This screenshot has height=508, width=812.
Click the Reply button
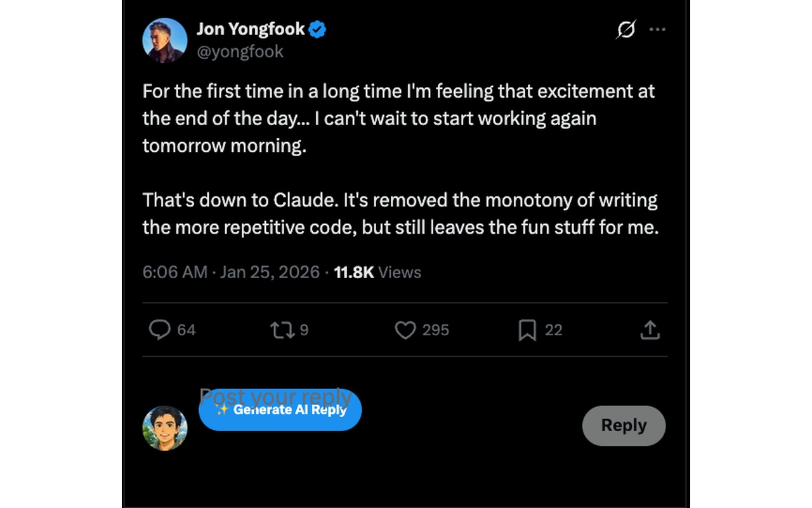[624, 425]
